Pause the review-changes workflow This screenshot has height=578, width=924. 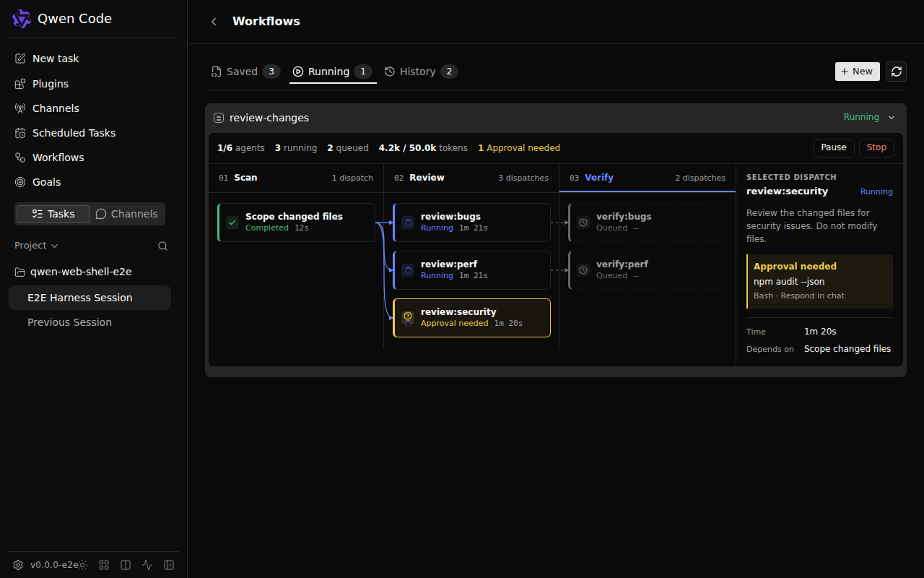[834, 147]
